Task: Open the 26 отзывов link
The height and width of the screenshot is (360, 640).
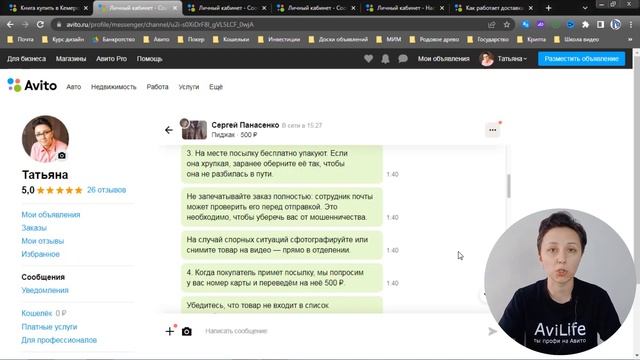Action: tap(107, 190)
